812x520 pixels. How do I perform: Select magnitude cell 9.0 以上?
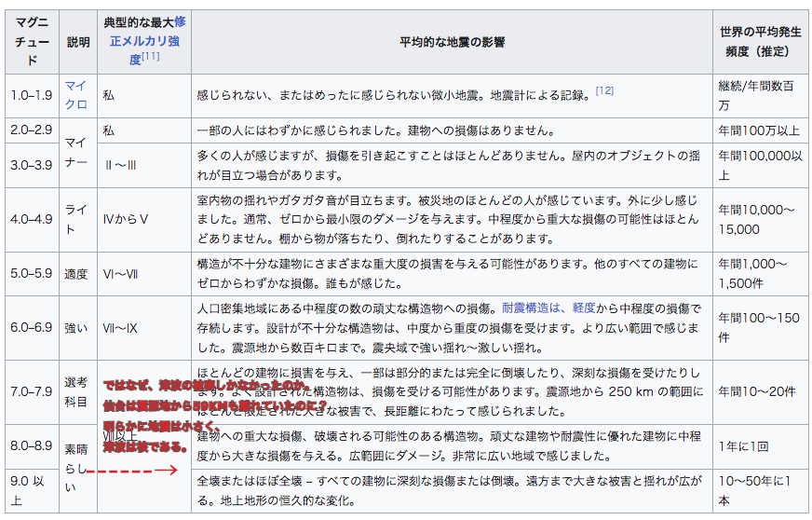[x=32, y=490]
